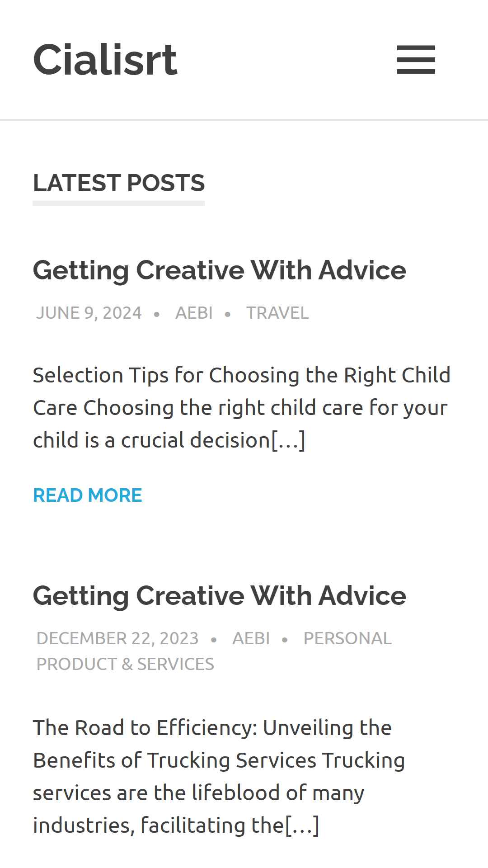
Task: View author AEBI on the June 2024 post
Action: pyautogui.click(x=194, y=313)
